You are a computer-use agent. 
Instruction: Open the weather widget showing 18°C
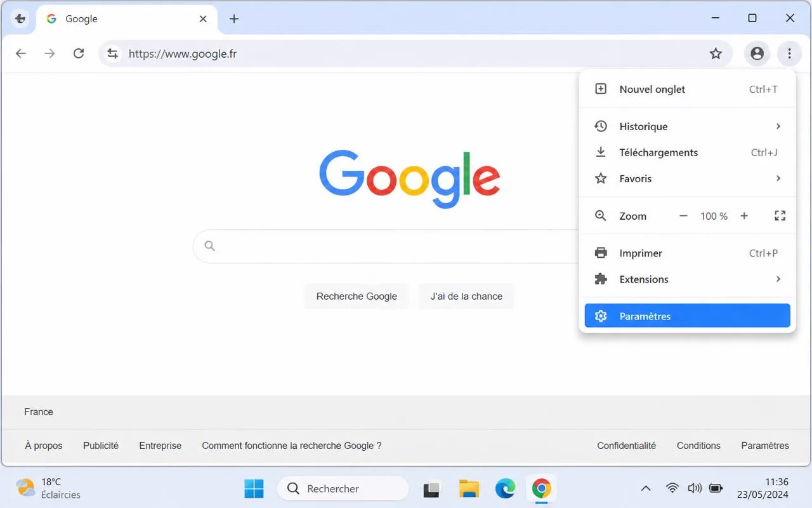point(48,488)
